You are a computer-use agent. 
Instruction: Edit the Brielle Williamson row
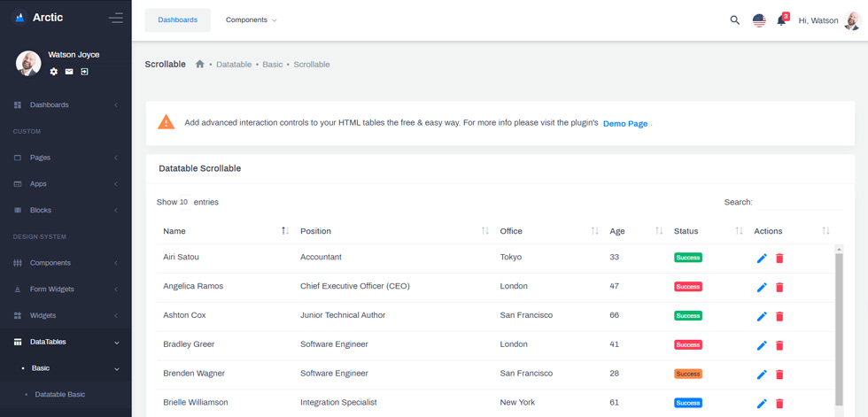coord(762,404)
